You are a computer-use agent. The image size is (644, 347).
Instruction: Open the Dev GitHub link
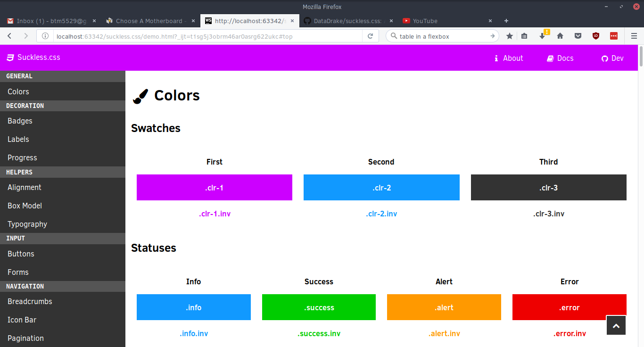(x=612, y=58)
